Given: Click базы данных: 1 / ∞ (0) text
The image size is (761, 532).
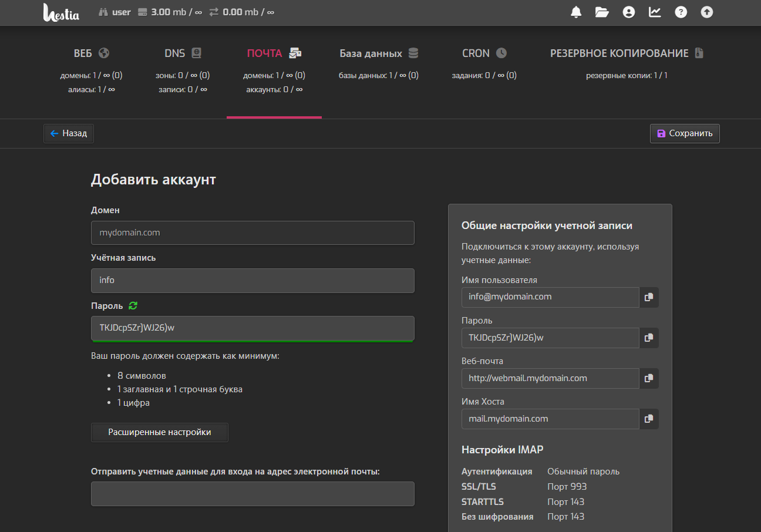Looking at the screenshot, I should [x=379, y=76].
